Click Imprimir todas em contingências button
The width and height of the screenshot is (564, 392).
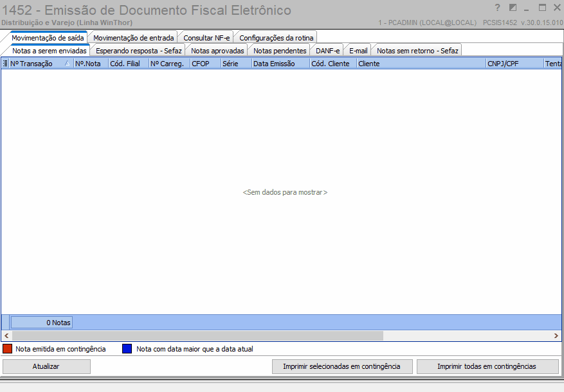pyautogui.click(x=487, y=366)
